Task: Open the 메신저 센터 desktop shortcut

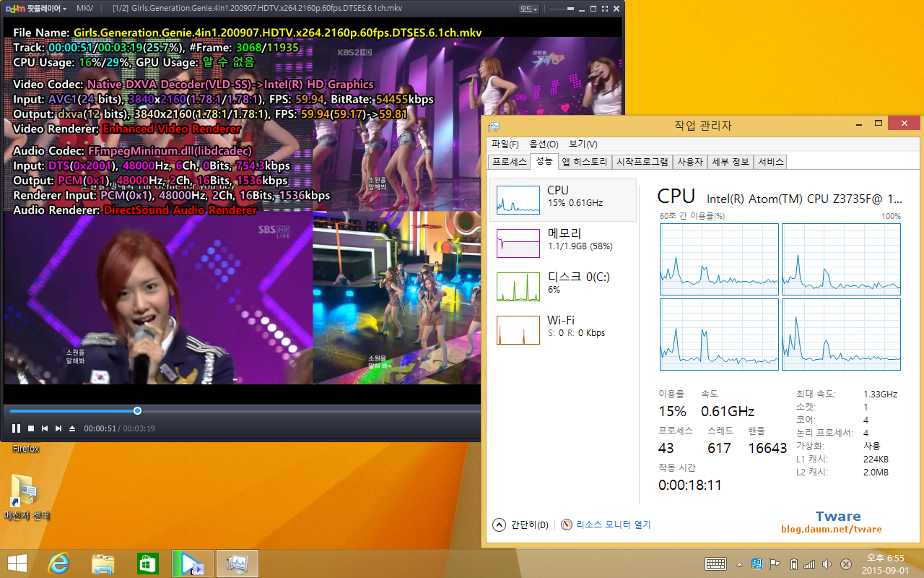Action: pyautogui.click(x=27, y=497)
